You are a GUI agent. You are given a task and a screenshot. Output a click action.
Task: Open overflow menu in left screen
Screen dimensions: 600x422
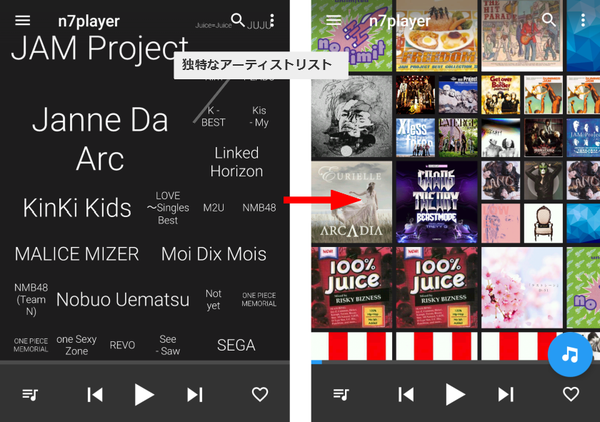pos(272,20)
